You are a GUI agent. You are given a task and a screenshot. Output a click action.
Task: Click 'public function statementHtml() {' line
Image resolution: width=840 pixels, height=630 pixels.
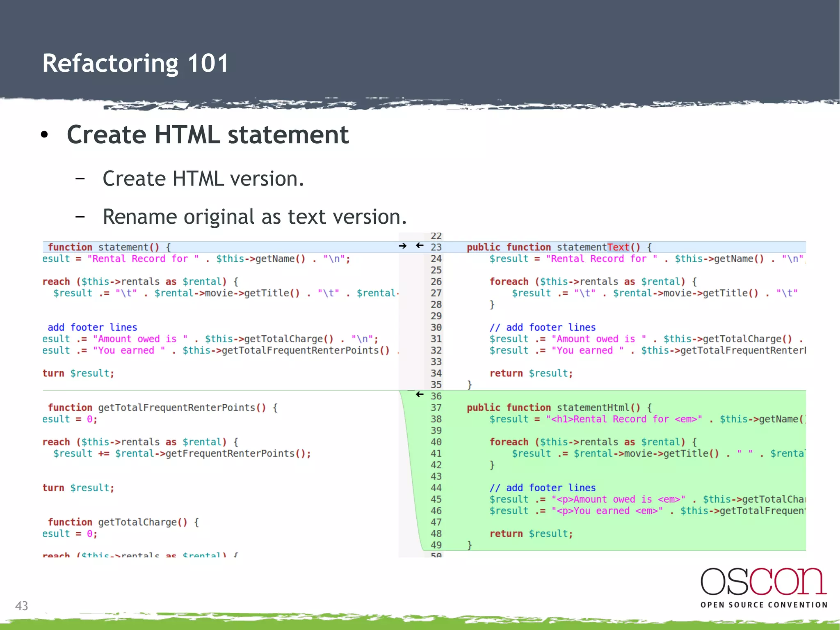click(559, 408)
